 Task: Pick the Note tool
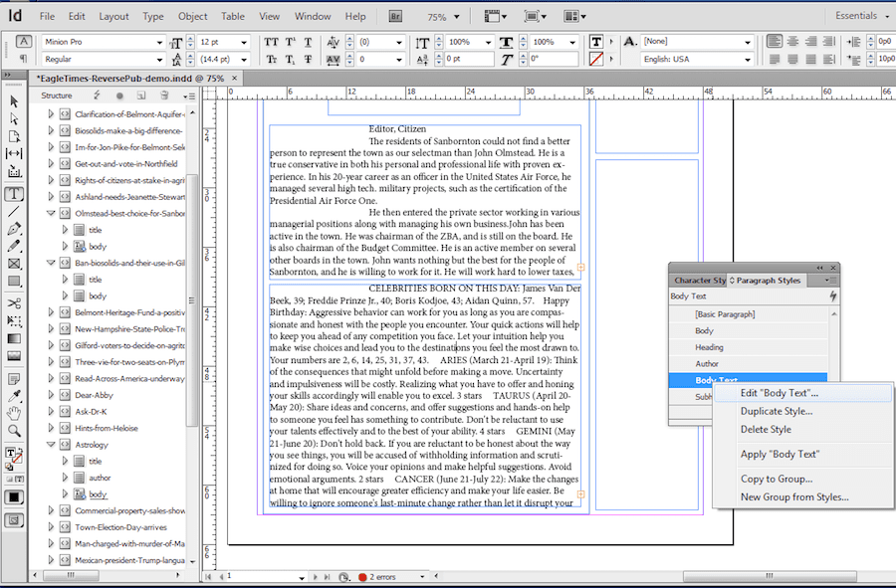14,379
